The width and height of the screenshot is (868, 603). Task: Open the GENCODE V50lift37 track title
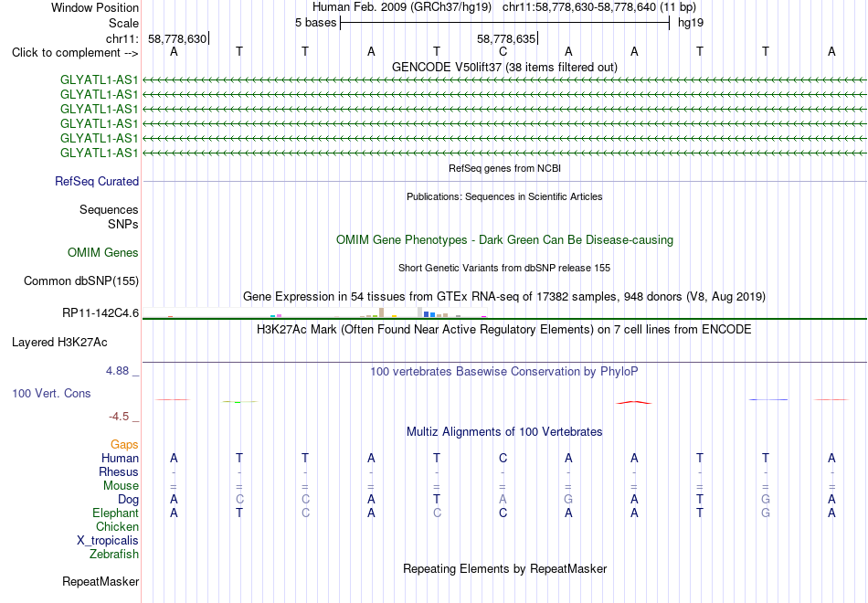504,67
